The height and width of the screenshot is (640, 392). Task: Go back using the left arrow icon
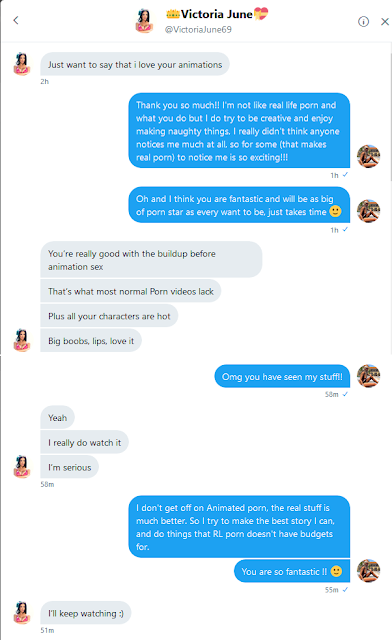coord(16,20)
